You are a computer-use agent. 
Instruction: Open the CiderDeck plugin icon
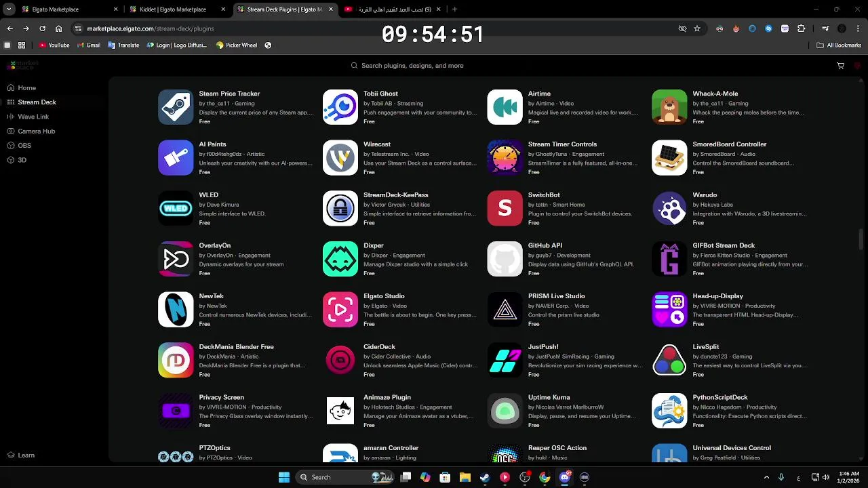click(x=340, y=360)
